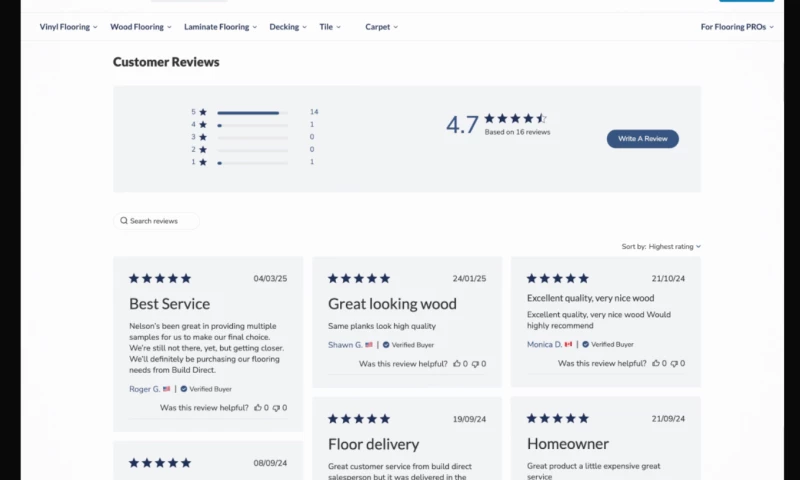This screenshot has width=800, height=480.
Task: Thumbs up Shawn G.'s review
Action: pyautogui.click(x=457, y=364)
